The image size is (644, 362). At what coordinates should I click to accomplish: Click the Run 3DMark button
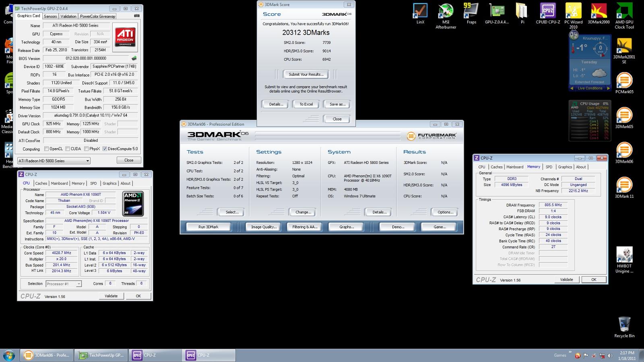[208, 227]
